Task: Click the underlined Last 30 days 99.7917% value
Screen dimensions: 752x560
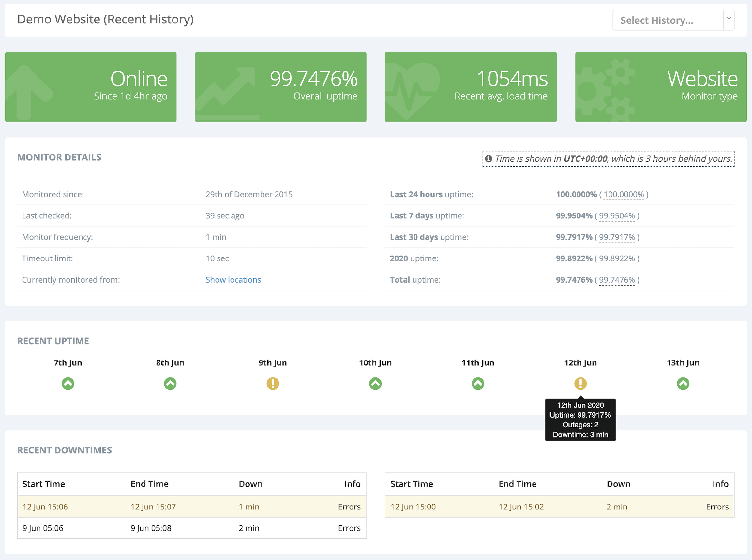Action: coord(617,237)
